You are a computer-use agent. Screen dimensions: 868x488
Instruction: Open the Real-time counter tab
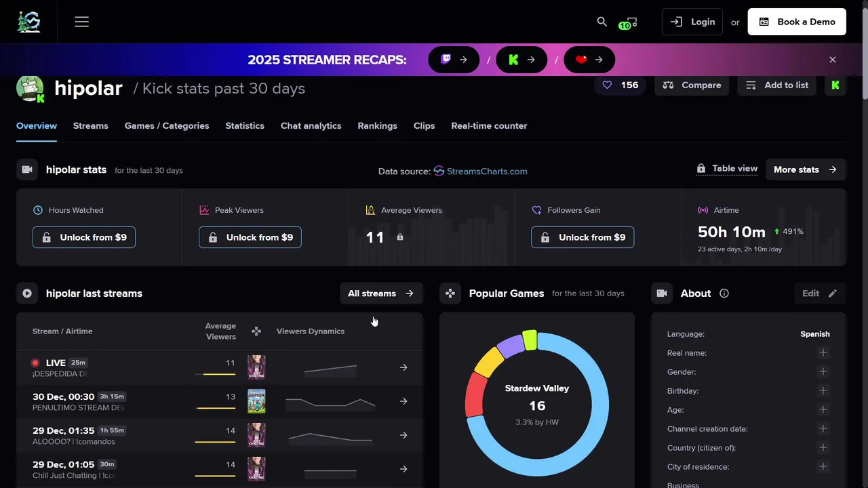489,126
